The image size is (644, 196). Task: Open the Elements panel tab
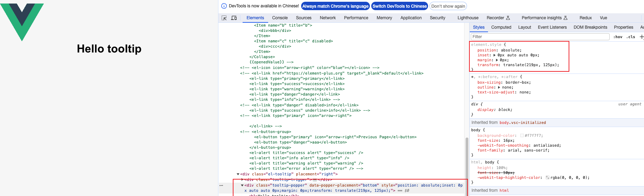(x=255, y=18)
